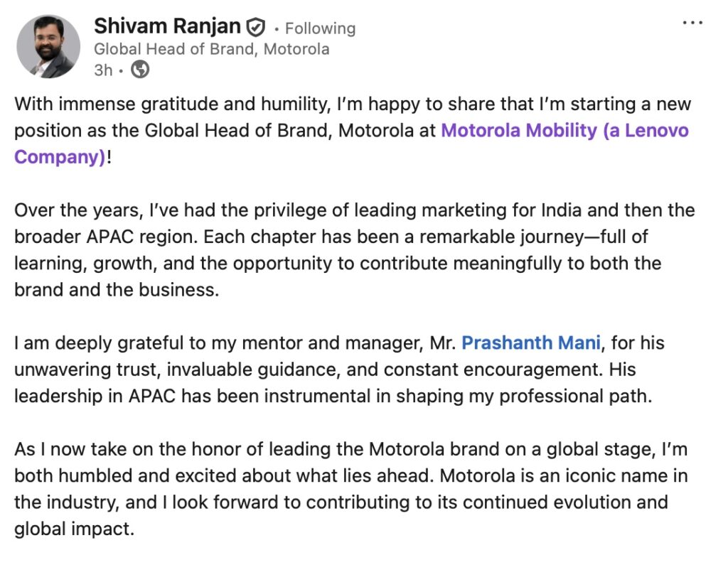Click the purple word Company) in the link
Viewport: 728px width, 565px height.
[x=60, y=157]
